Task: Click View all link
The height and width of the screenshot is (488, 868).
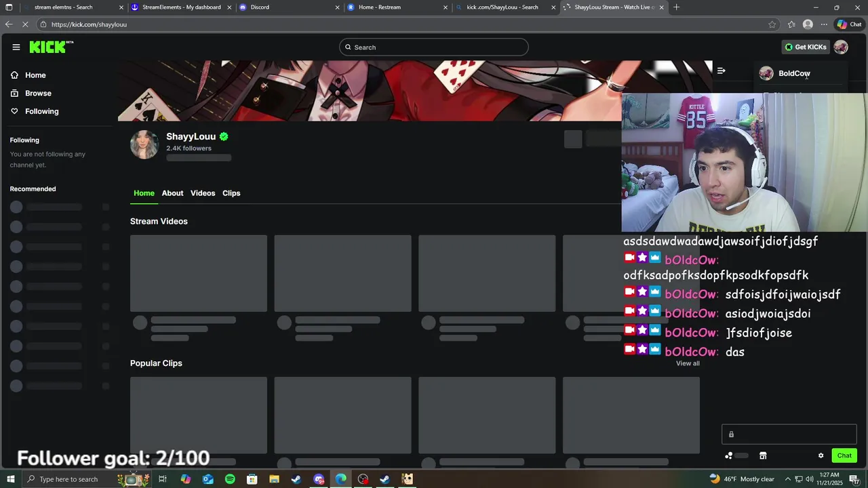Action: (688, 363)
